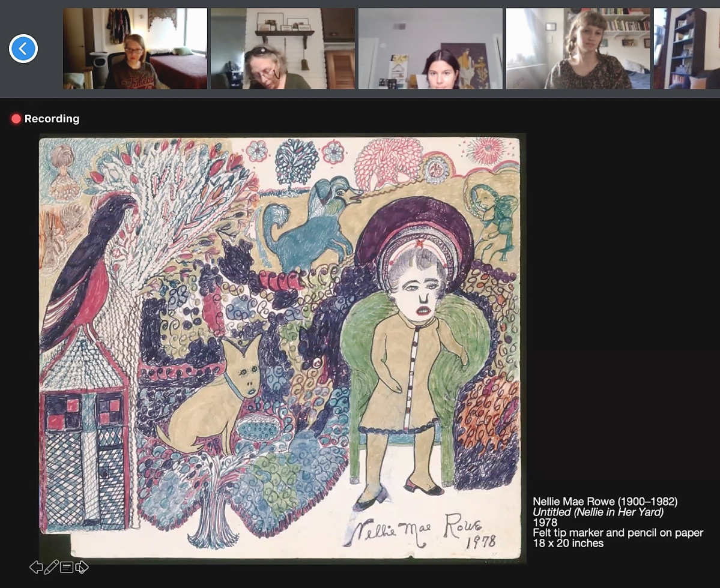The width and height of the screenshot is (720, 588).
Task: Click the "Recording" status label
Action: (52, 119)
